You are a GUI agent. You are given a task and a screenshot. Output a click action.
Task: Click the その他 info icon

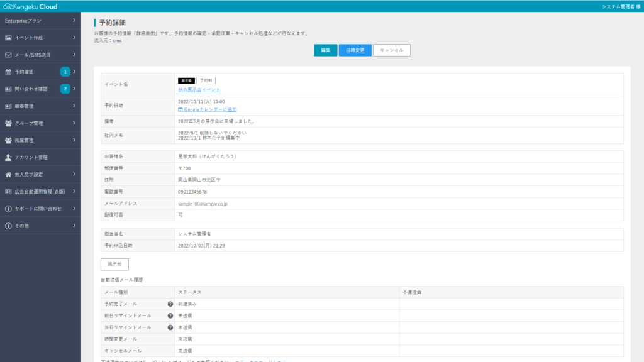[x=8, y=226]
